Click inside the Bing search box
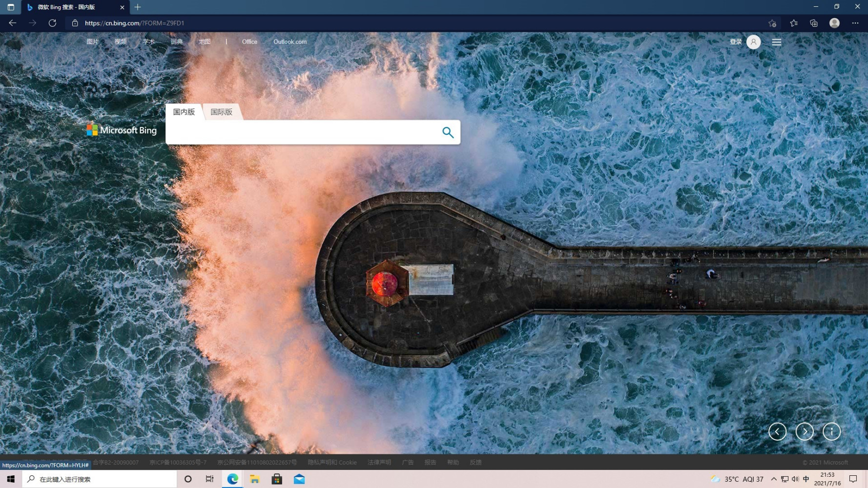The width and height of the screenshot is (868, 488). [303, 132]
